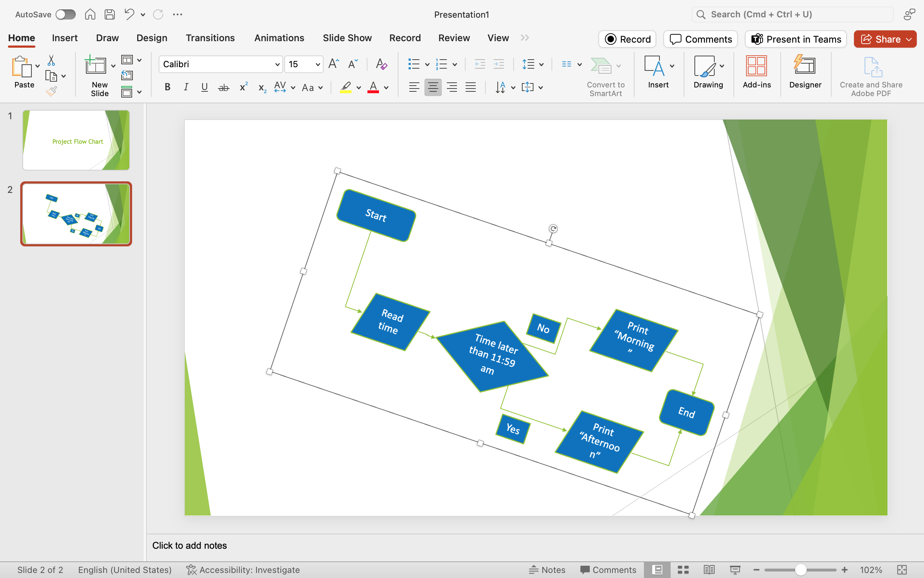The height and width of the screenshot is (578, 924).
Task: Expand highlight color dropdown arrow
Action: (x=358, y=87)
